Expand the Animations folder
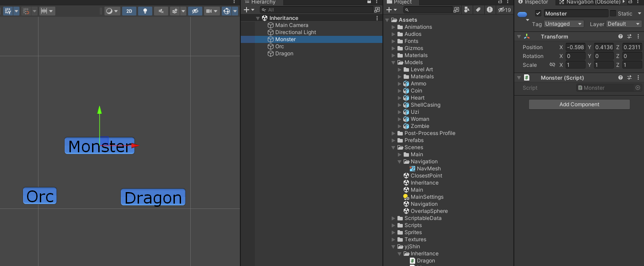The image size is (644, 266). [x=393, y=27]
